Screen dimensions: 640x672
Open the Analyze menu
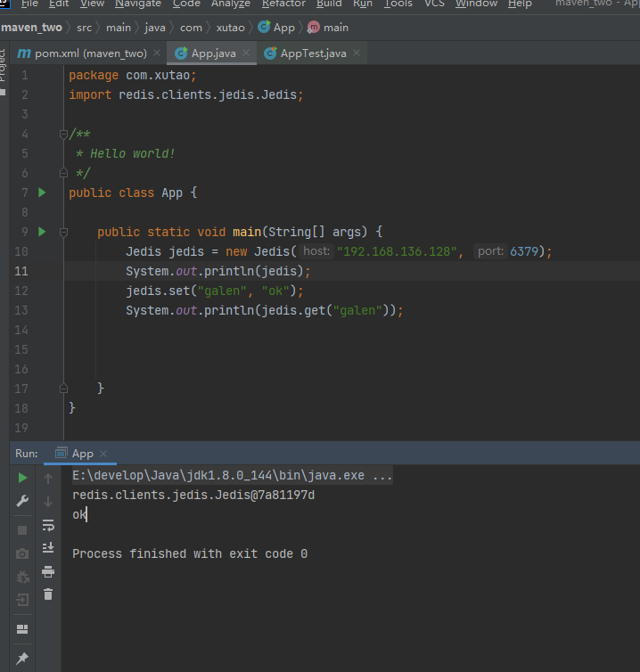click(231, 4)
